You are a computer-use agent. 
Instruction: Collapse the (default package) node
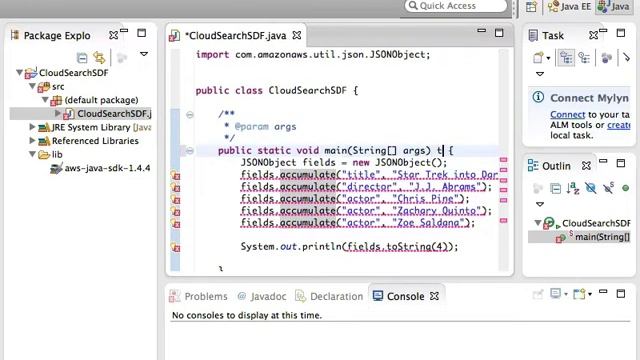[45, 100]
